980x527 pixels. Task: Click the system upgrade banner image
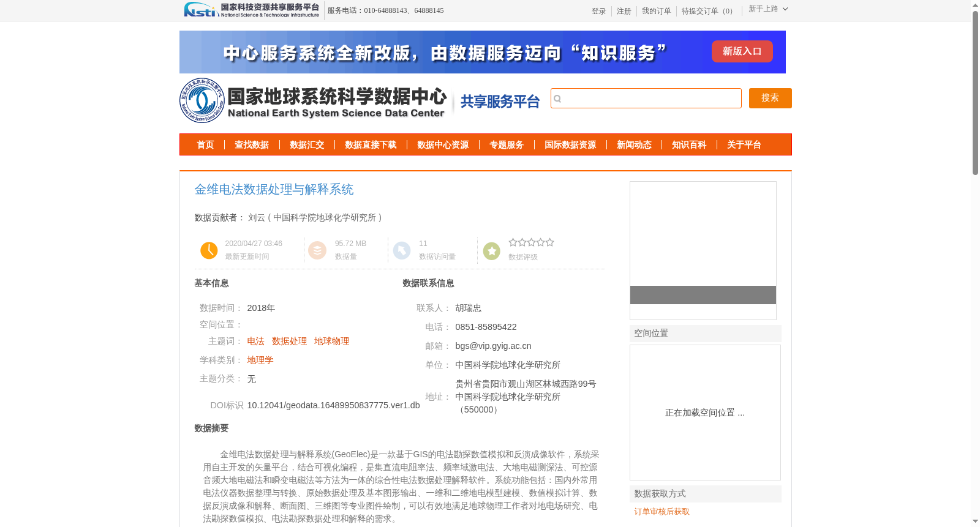[483, 52]
